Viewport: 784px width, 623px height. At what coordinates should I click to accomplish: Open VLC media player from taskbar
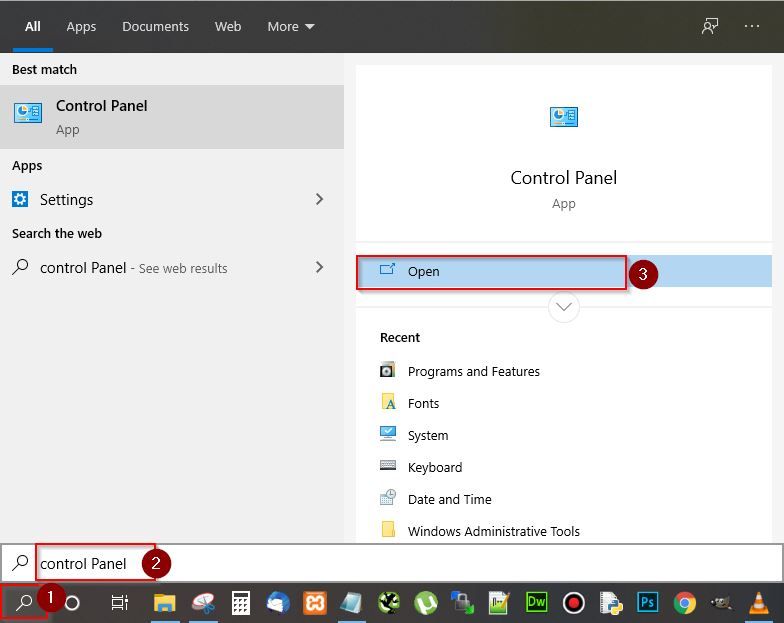[x=758, y=603]
